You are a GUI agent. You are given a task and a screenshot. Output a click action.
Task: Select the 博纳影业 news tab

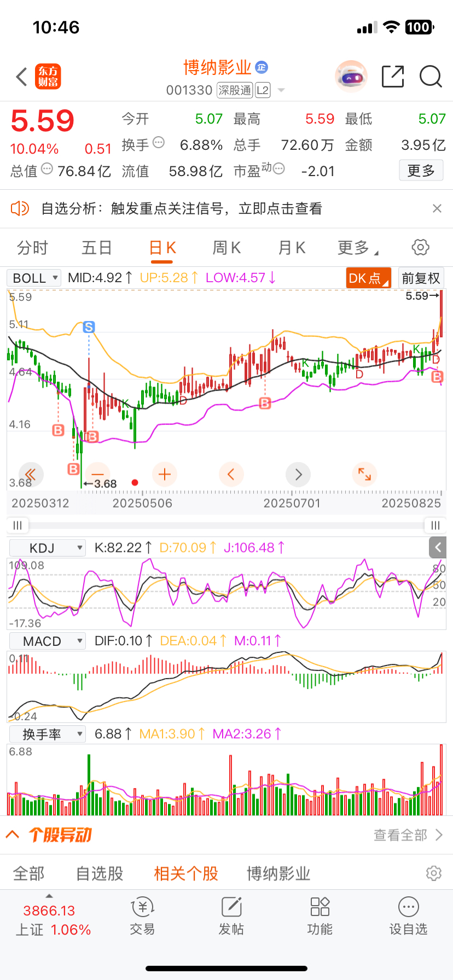[278, 873]
